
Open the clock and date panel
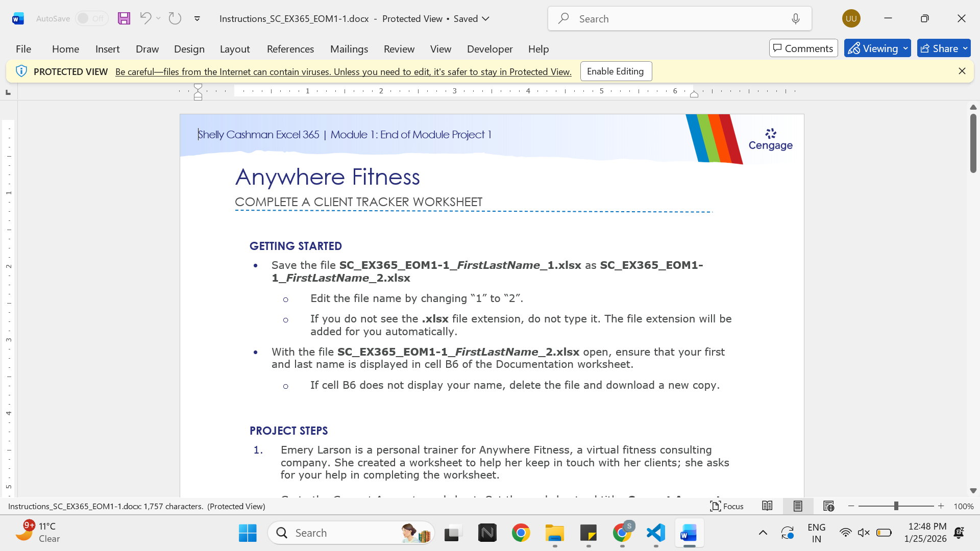pos(925,533)
